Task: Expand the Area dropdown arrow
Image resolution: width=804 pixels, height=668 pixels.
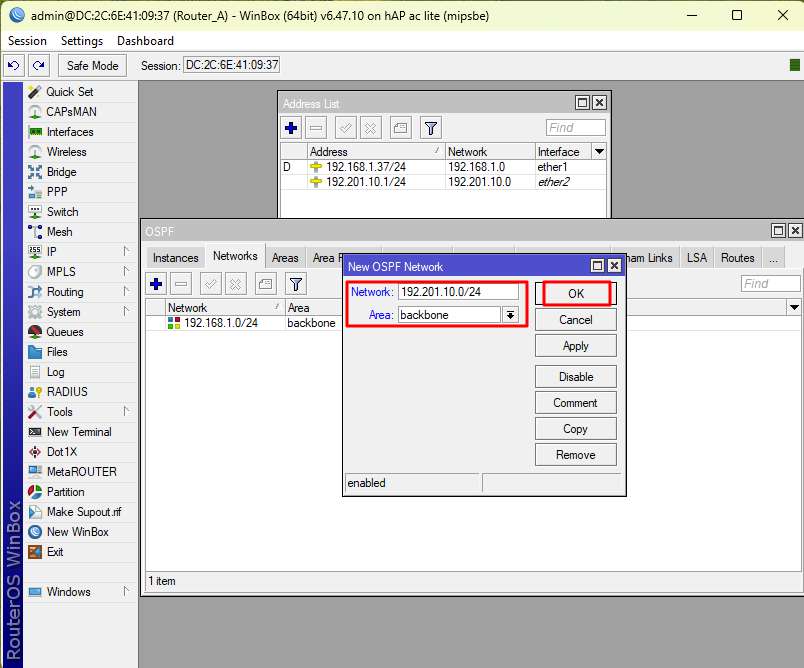Action: (510, 315)
